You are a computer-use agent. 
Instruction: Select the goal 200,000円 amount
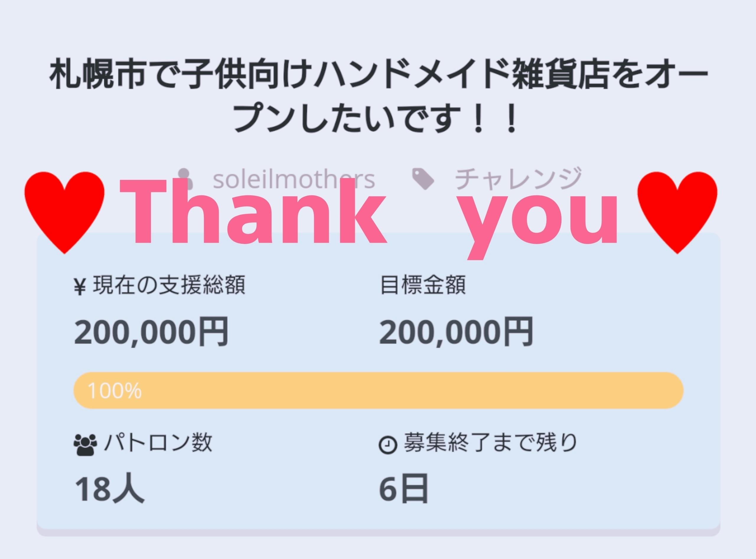pyautogui.click(x=456, y=332)
